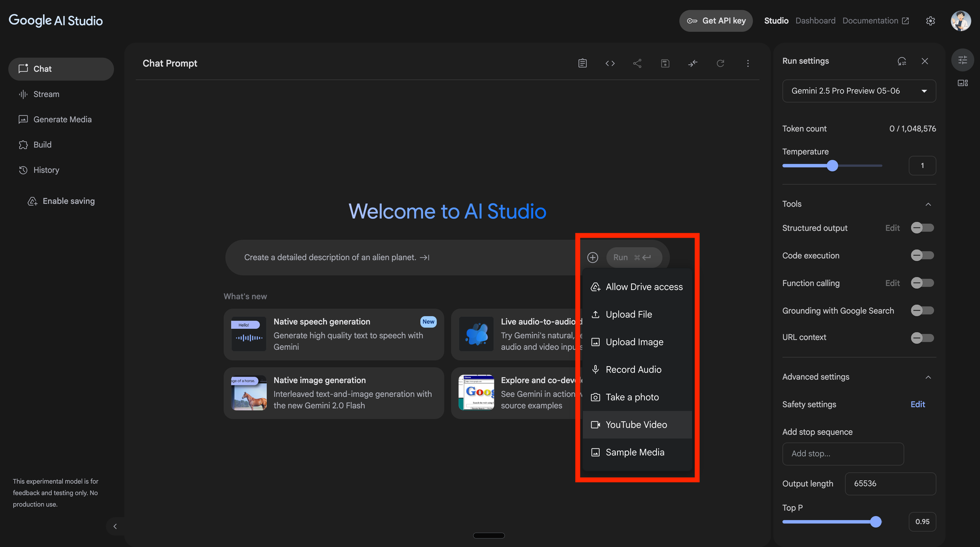Image resolution: width=980 pixels, height=547 pixels.
Task: Choose Upload Image from the menu
Action: pyautogui.click(x=637, y=342)
